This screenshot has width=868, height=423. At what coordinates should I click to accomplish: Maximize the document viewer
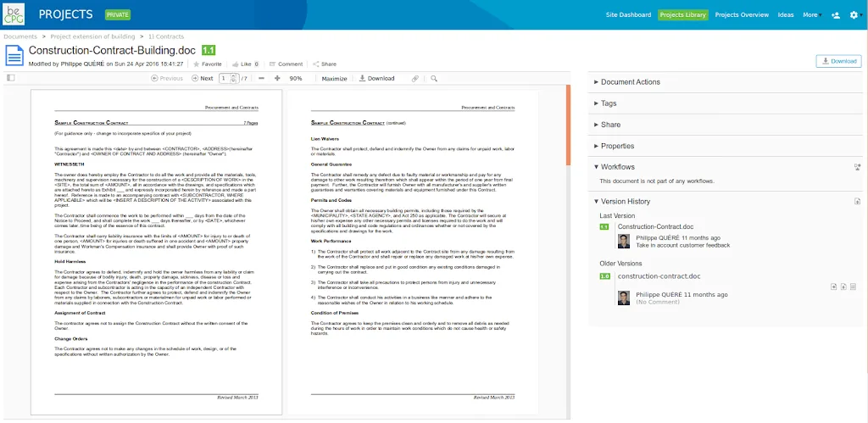334,79
